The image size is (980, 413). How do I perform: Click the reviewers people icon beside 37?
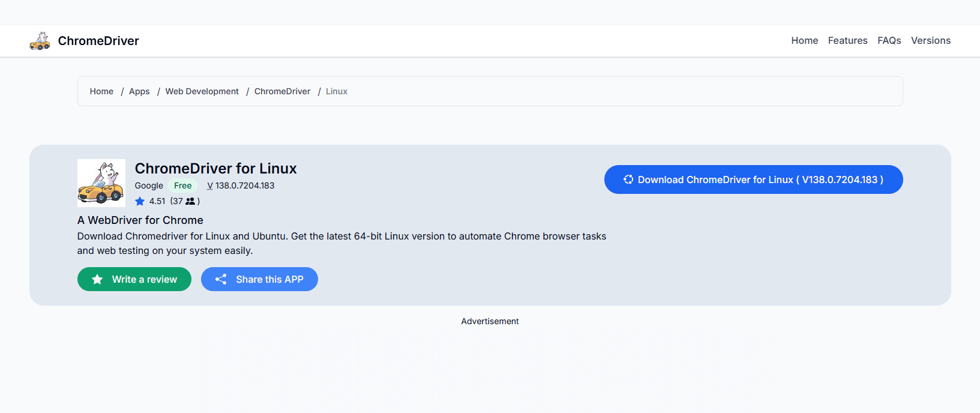[190, 201]
